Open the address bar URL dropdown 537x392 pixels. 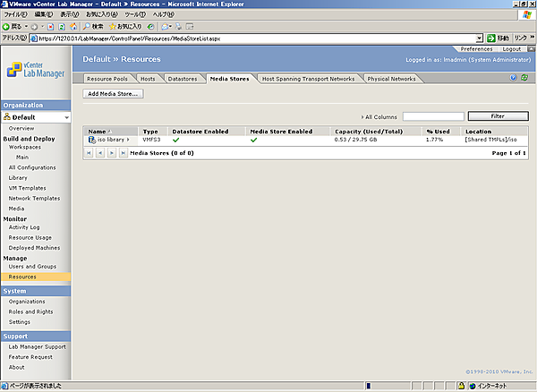tap(480, 38)
